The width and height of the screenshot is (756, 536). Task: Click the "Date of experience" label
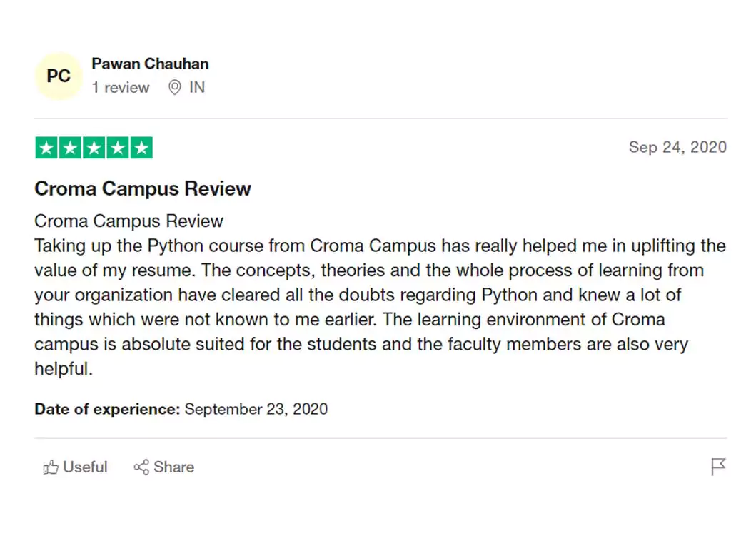[x=107, y=409]
